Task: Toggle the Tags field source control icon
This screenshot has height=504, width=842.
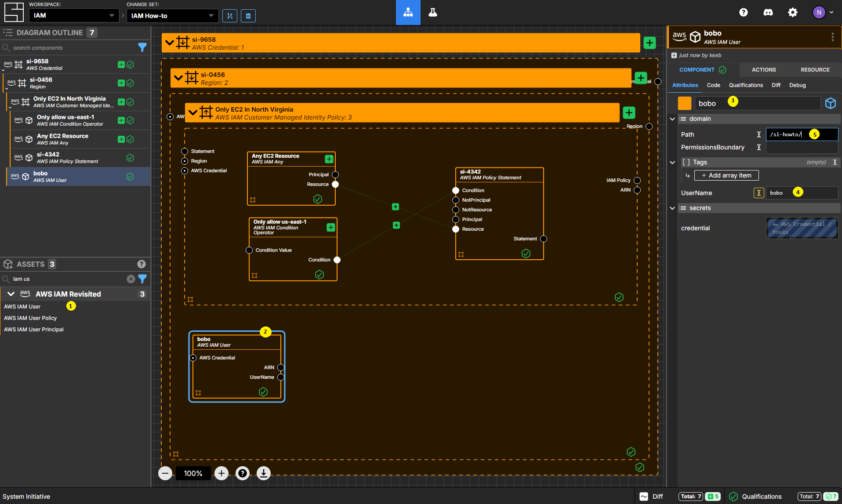Action: [x=835, y=162]
